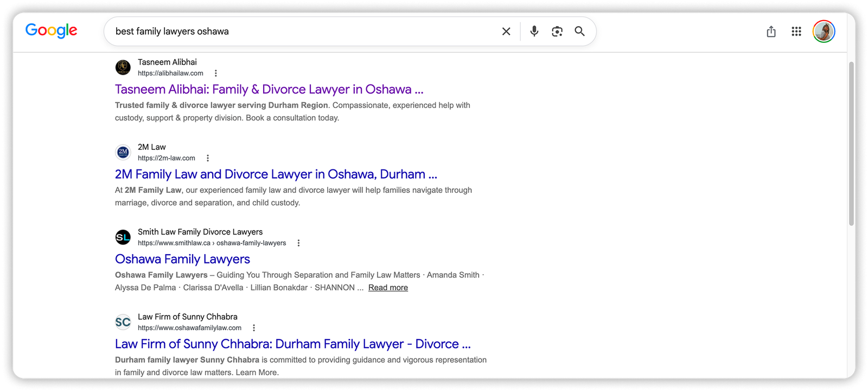Click the 2M Law site favicon
The image size is (868, 391).
pos(123,152)
